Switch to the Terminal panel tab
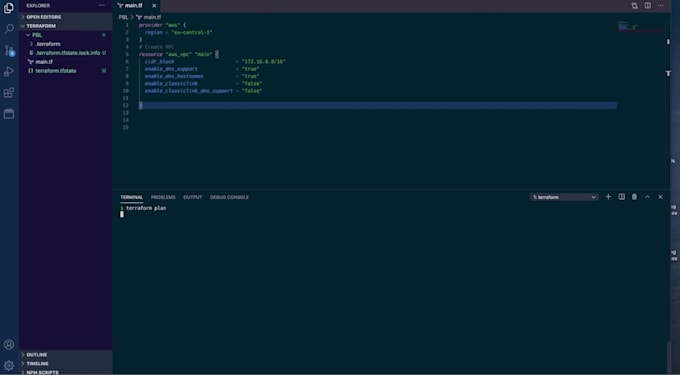Image resolution: width=680 pixels, height=375 pixels. tap(131, 197)
